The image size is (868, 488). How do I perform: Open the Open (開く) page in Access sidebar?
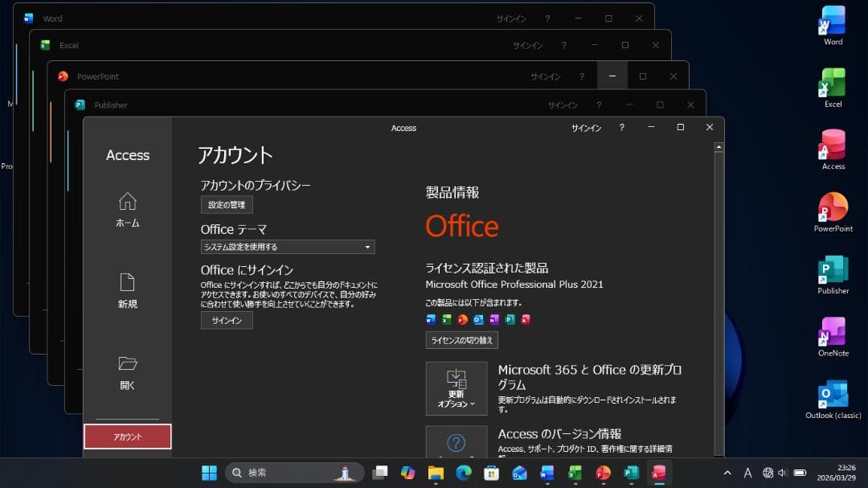pos(127,372)
